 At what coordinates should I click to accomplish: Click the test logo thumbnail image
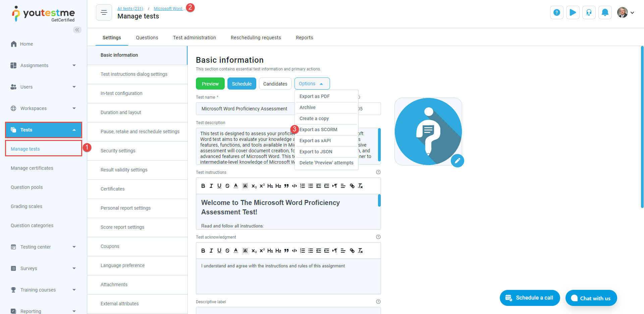[428, 132]
